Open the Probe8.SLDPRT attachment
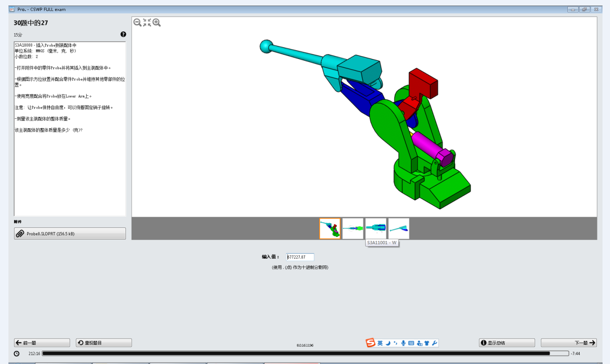610x364 pixels. pyautogui.click(x=69, y=233)
